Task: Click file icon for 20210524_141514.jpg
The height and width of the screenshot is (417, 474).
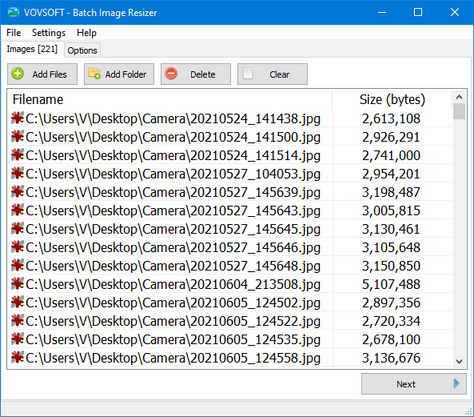Action: 17,155
